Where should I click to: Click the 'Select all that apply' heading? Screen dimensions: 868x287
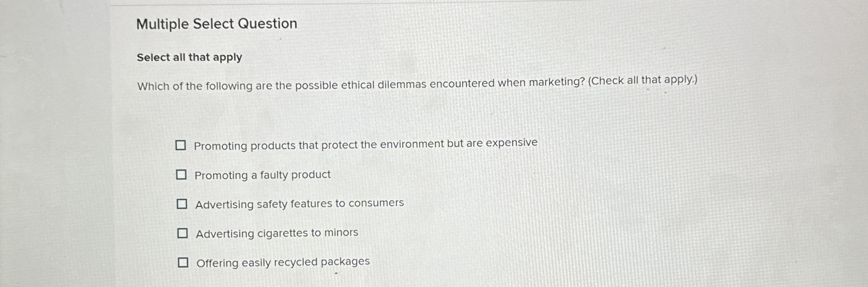coord(189,57)
